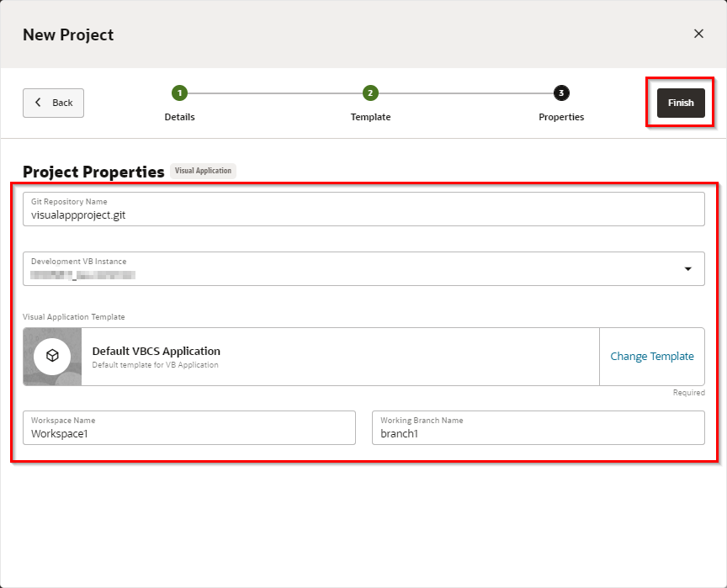This screenshot has width=727, height=588.
Task: Close the New Project dialog
Action: click(x=698, y=34)
